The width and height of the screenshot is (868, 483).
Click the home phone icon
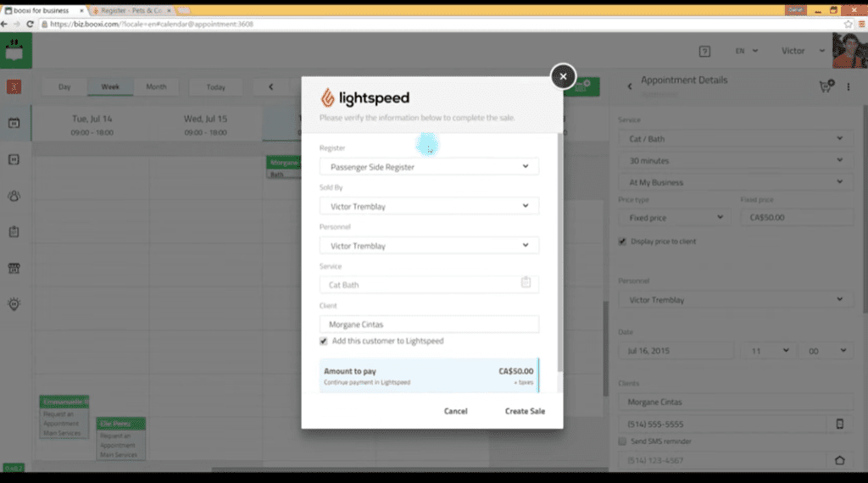[840, 460]
